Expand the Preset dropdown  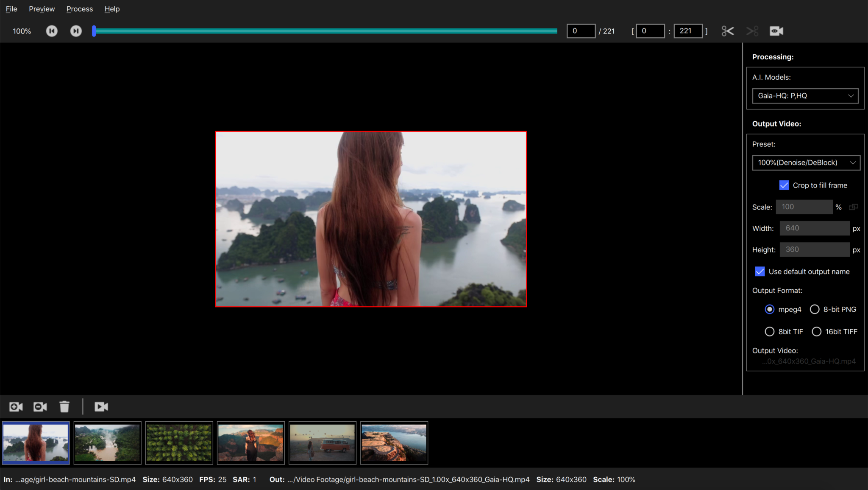pos(806,163)
